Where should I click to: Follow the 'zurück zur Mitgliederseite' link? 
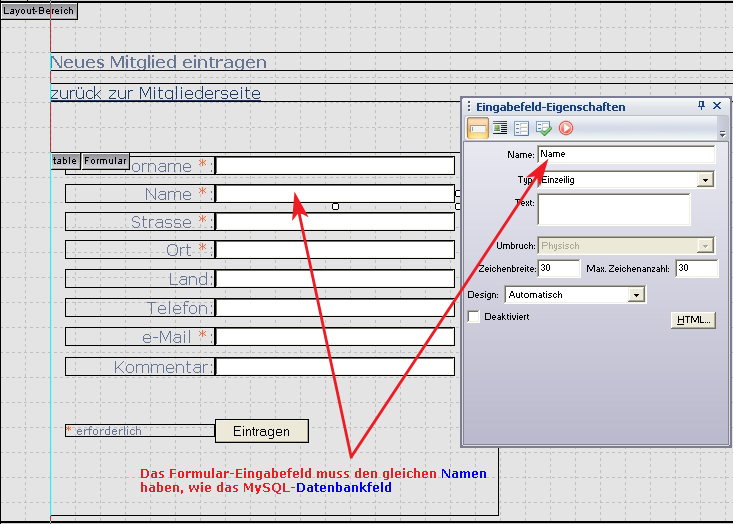click(x=155, y=93)
